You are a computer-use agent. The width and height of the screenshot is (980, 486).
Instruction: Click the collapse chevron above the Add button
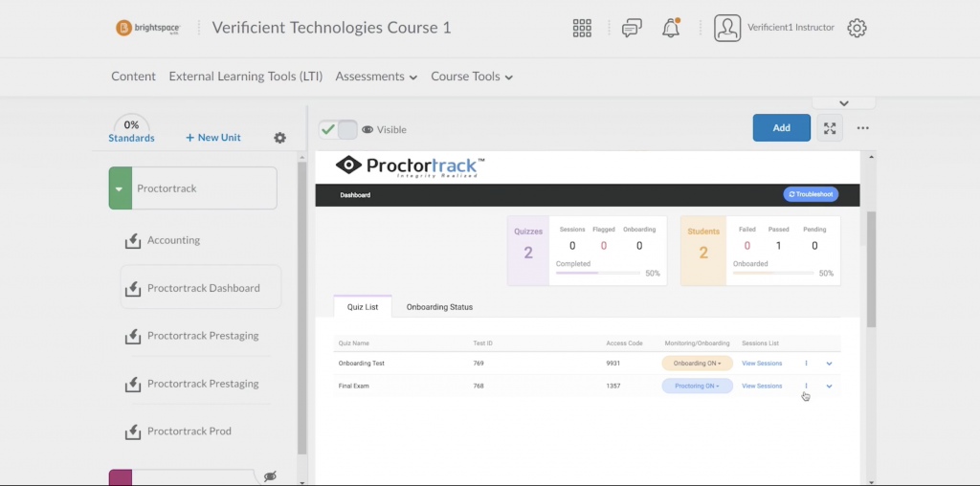pyautogui.click(x=844, y=103)
